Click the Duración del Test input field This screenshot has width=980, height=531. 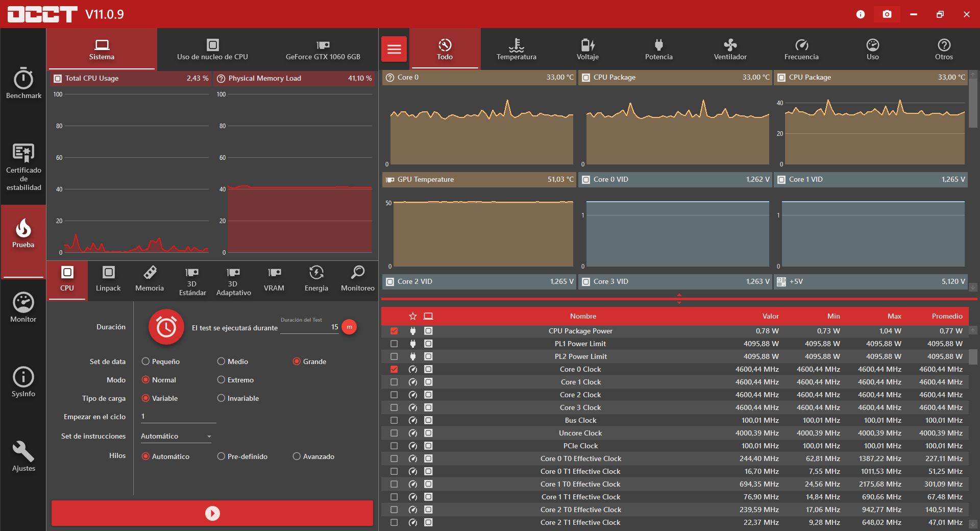pos(310,327)
